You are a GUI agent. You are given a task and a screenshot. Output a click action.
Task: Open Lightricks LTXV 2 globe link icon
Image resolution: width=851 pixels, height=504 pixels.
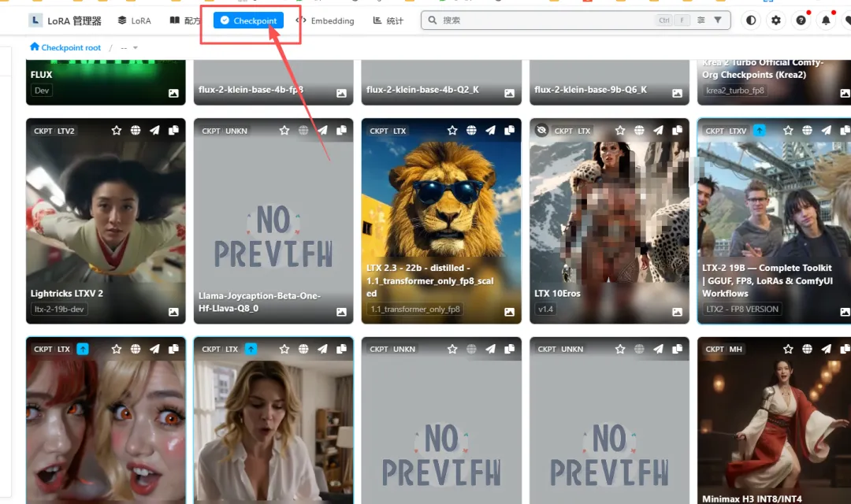pos(136,130)
